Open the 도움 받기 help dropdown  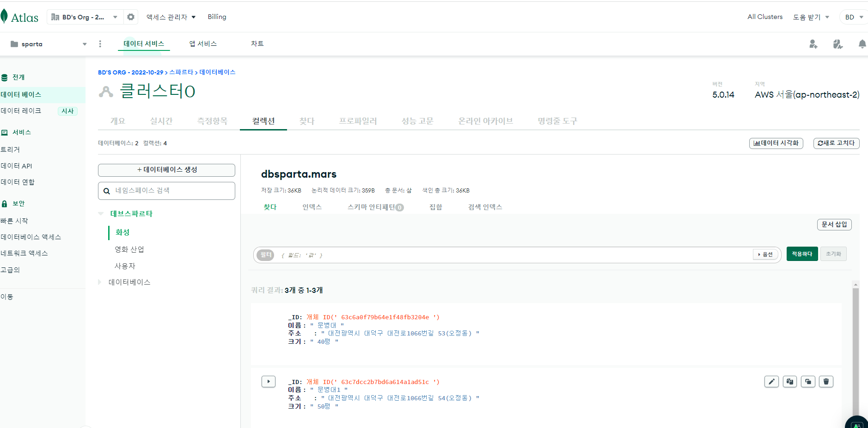tap(811, 17)
